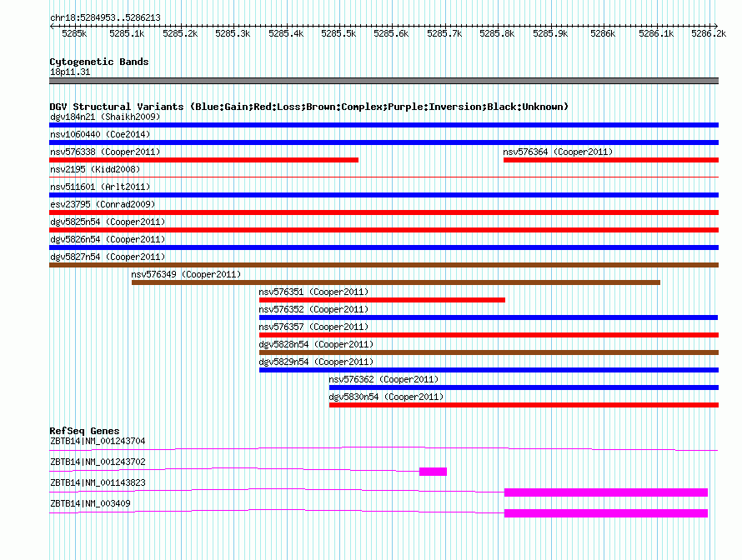The height and width of the screenshot is (560, 742).
Task: Open the dgv184n21 (Shaikh2009) label
Action: pyautogui.click(x=105, y=117)
